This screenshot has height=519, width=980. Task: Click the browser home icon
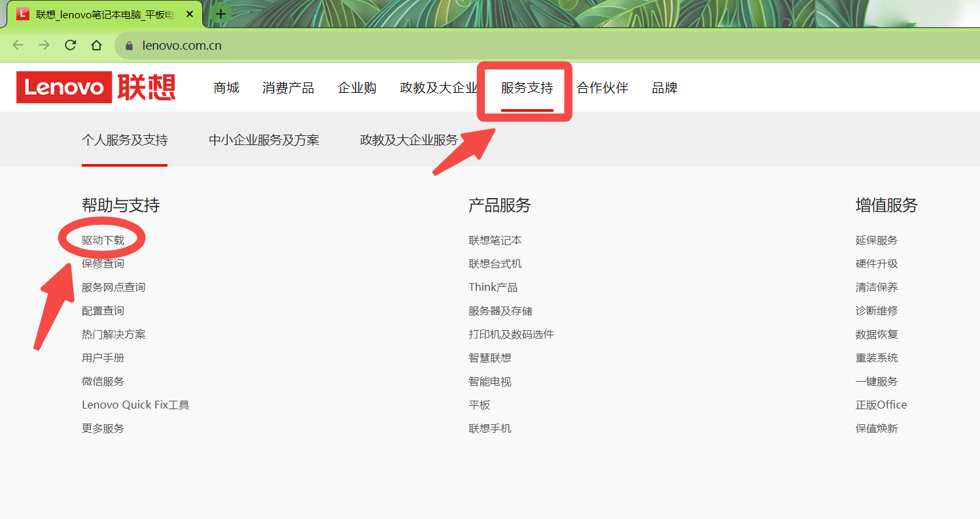pos(96,45)
